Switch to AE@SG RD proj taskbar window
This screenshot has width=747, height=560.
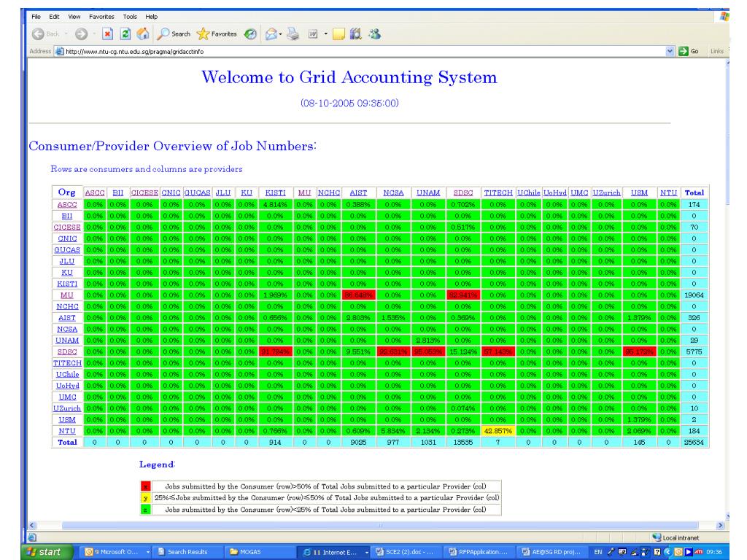[x=551, y=552]
